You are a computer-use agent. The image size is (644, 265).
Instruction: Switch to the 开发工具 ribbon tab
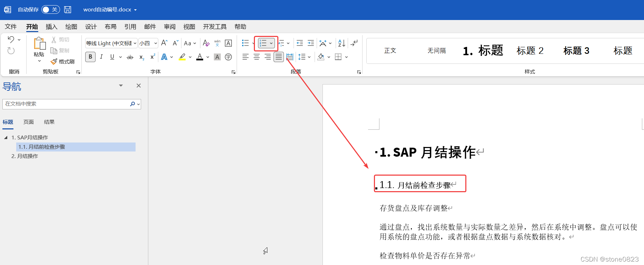(x=215, y=27)
